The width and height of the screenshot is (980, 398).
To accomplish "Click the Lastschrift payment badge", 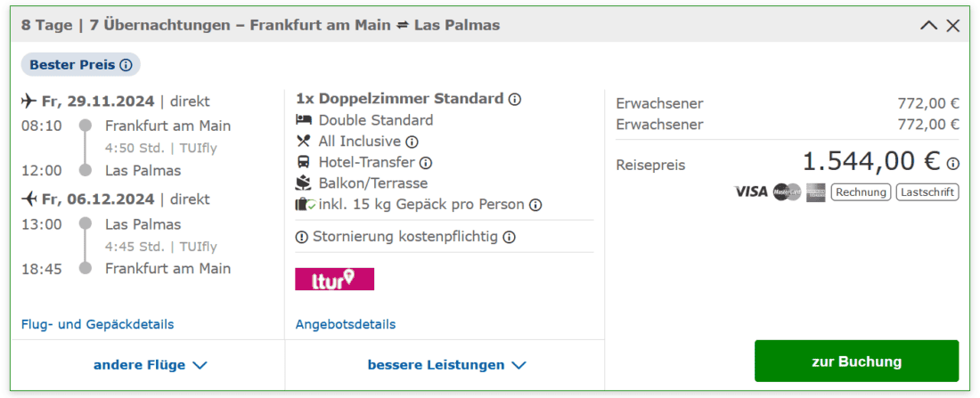I will pyautogui.click(x=927, y=191).
